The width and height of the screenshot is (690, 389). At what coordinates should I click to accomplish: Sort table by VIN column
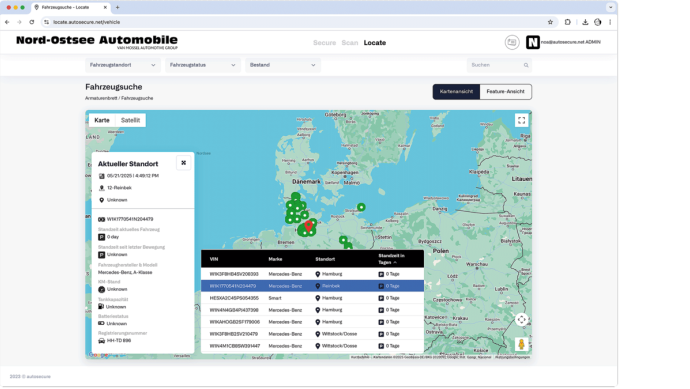(x=214, y=259)
